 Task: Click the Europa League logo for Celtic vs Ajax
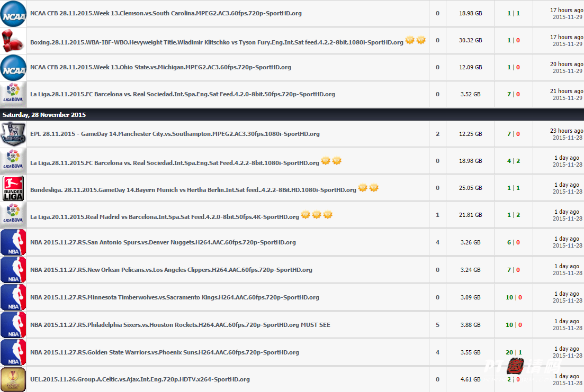pyautogui.click(x=13, y=379)
